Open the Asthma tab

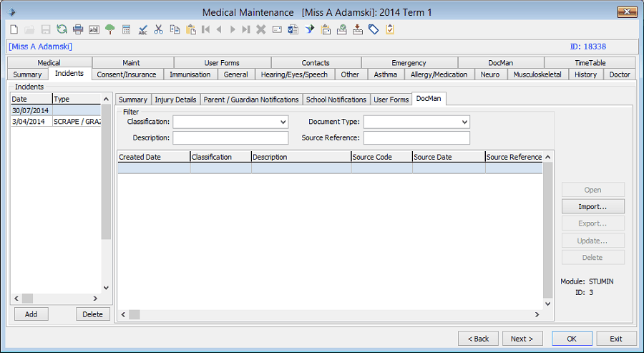tap(385, 74)
